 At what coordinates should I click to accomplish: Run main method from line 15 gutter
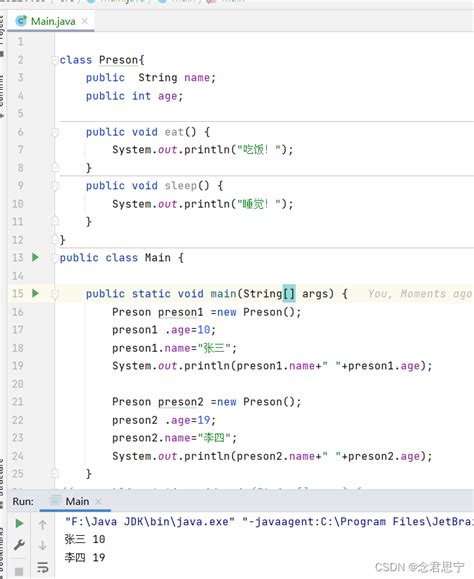35,293
